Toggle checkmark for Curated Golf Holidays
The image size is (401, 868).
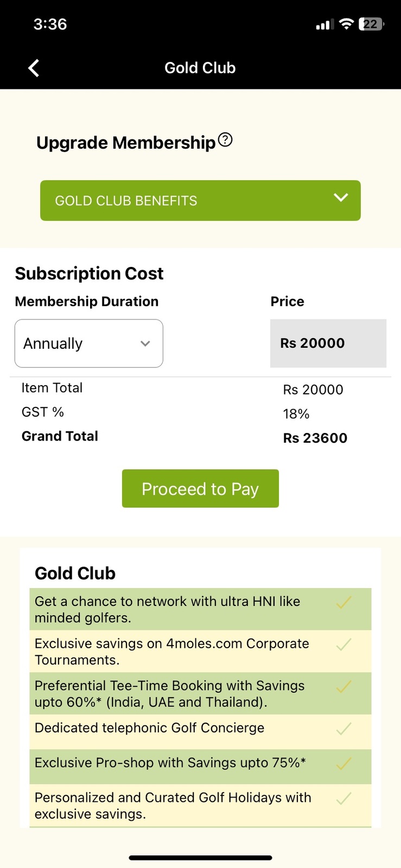point(344,799)
